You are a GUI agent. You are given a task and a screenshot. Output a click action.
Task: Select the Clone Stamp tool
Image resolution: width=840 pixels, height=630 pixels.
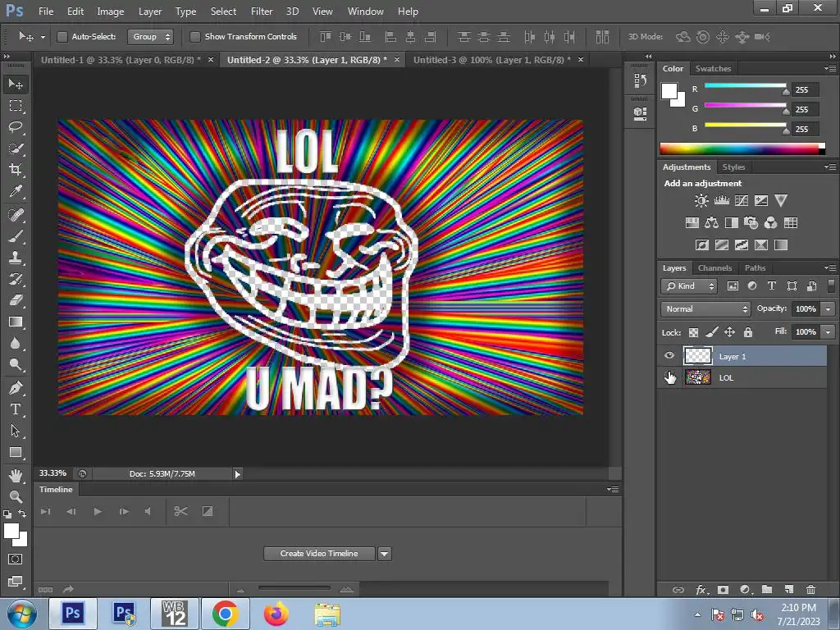tap(16, 258)
